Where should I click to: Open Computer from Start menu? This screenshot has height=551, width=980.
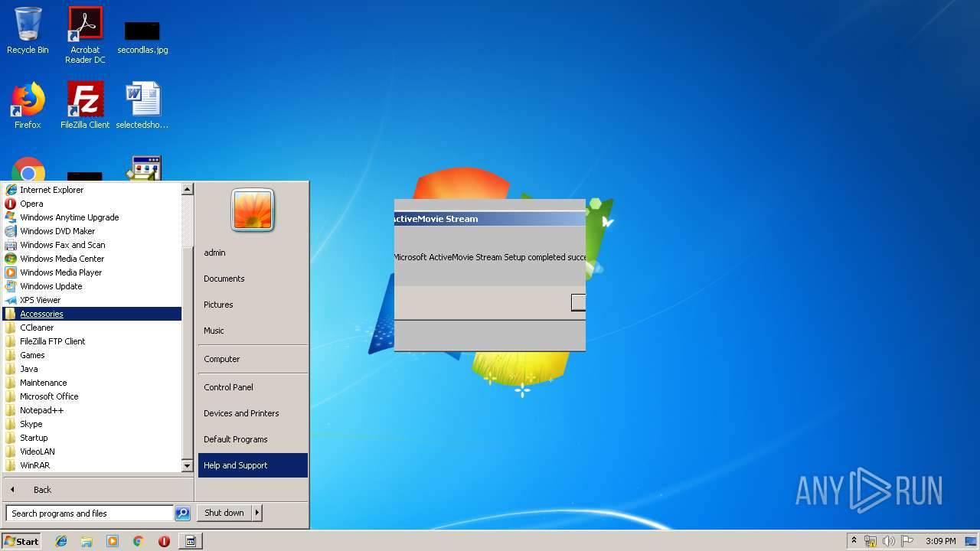(x=253, y=359)
